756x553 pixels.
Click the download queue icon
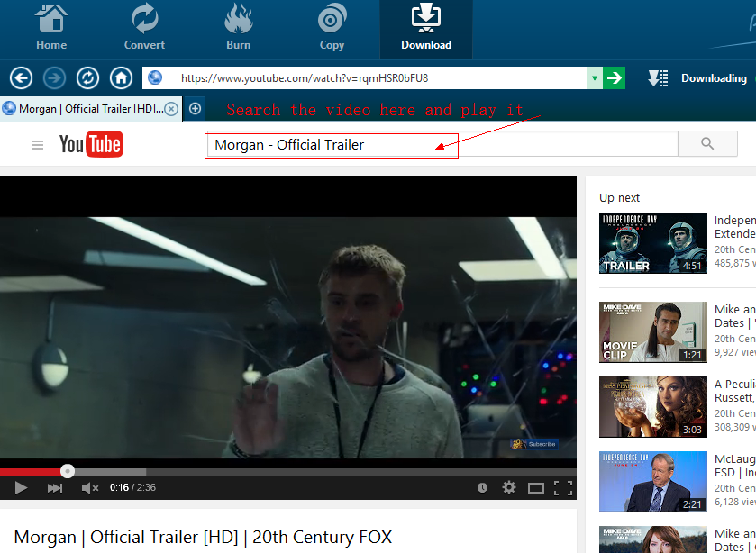(658, 78)
